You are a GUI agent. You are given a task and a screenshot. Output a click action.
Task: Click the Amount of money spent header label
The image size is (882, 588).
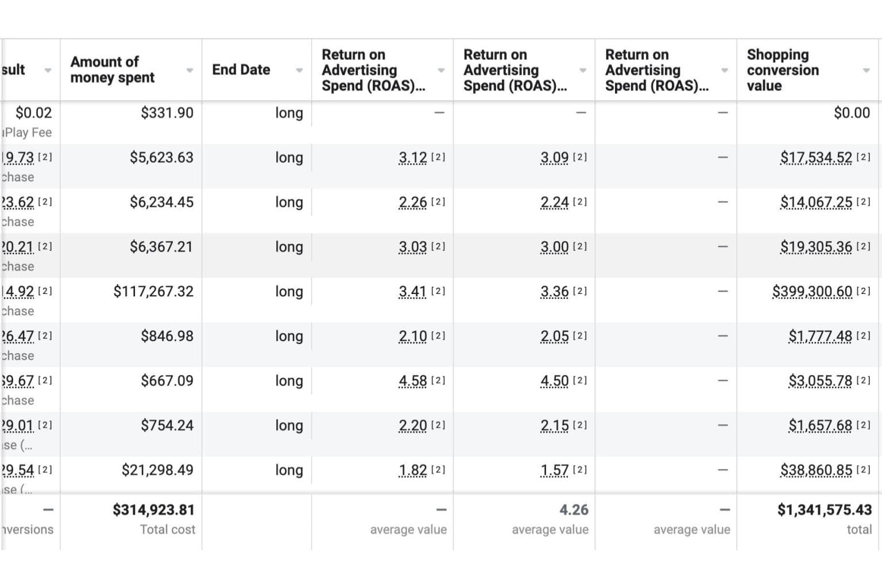coord(112,69)
